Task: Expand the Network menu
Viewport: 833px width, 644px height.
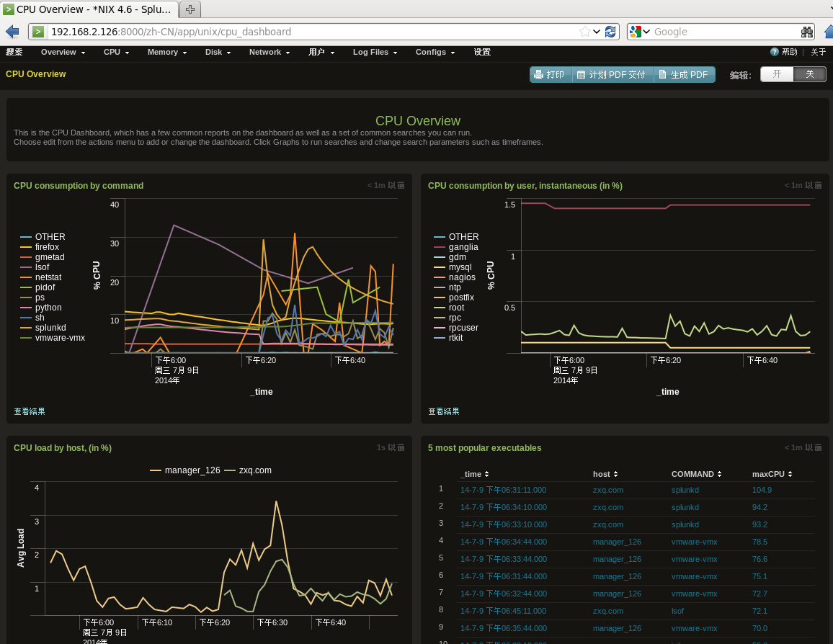Action: [x=269, y=52]
